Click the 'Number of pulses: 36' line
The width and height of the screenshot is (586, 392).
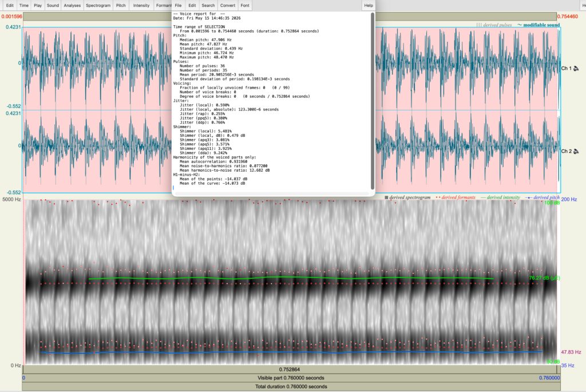point(202,66)
